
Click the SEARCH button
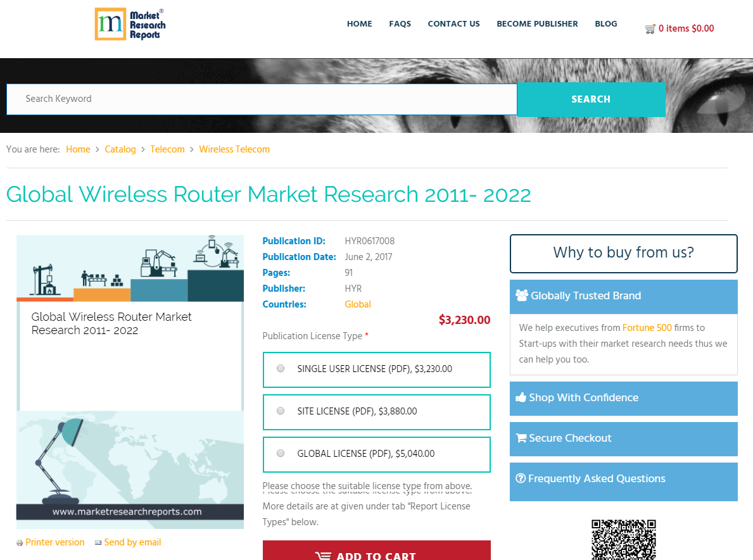click(x=591, y=99)
